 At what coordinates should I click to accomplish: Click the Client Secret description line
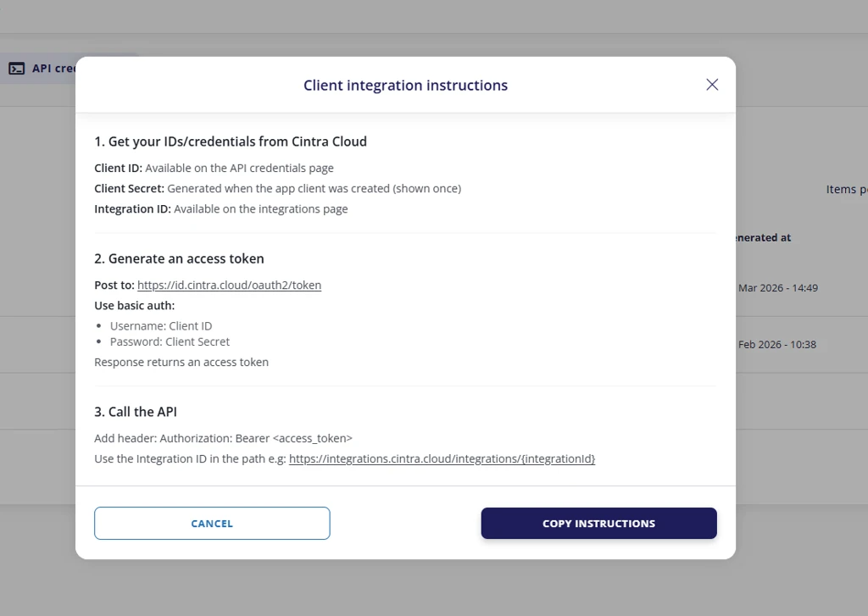coord(277,189)
